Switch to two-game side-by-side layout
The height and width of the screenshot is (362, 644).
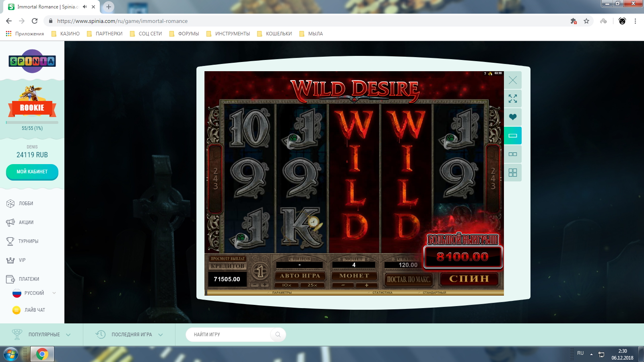pos(513,154)
